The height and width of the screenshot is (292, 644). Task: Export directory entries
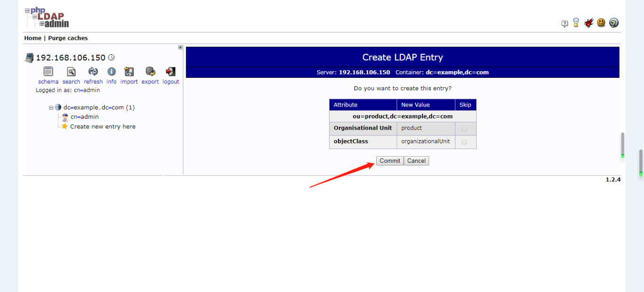[150, 72]
